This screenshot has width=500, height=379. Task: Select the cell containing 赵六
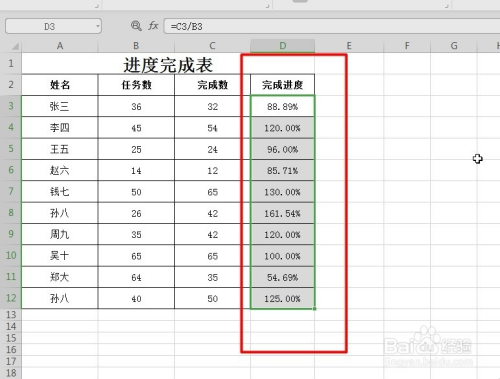[x=60, y=170]
